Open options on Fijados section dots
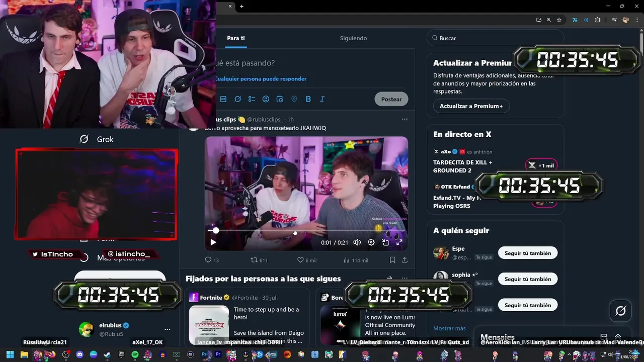 405,278
